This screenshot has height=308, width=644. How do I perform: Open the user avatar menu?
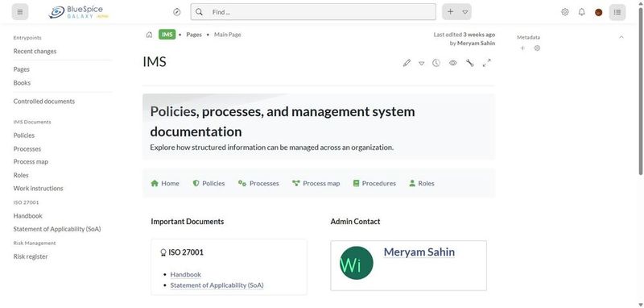[x=599, y=12]
